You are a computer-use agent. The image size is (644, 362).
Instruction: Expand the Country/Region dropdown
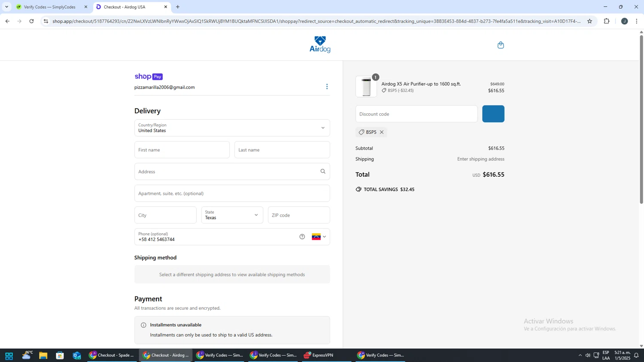pyautogui.click(x=232, y=128)
